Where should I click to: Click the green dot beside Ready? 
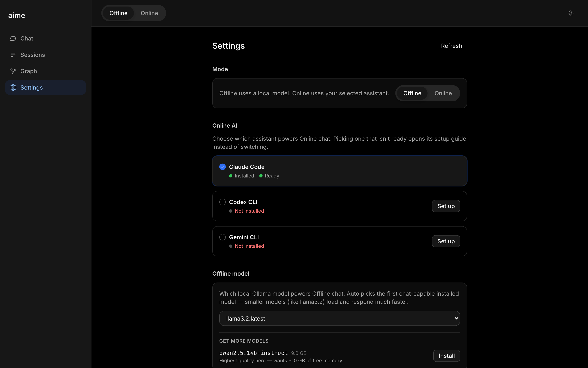click(261, 176)
